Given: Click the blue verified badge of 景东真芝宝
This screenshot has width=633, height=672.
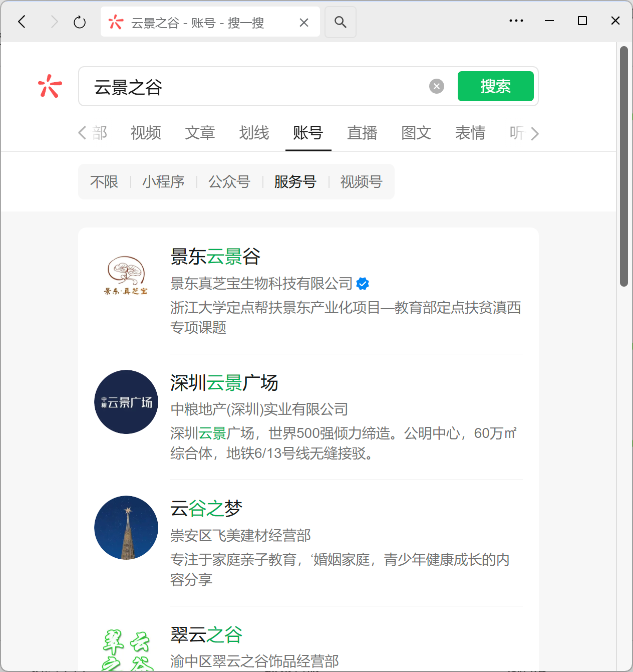Looking at the screenshot, I should click(363, 284).
